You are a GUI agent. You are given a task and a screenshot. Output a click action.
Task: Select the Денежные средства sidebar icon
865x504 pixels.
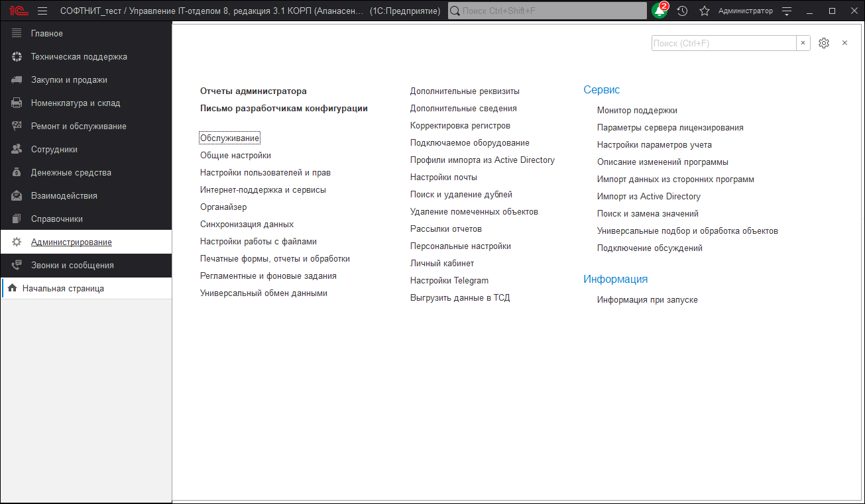click(15, 172)
